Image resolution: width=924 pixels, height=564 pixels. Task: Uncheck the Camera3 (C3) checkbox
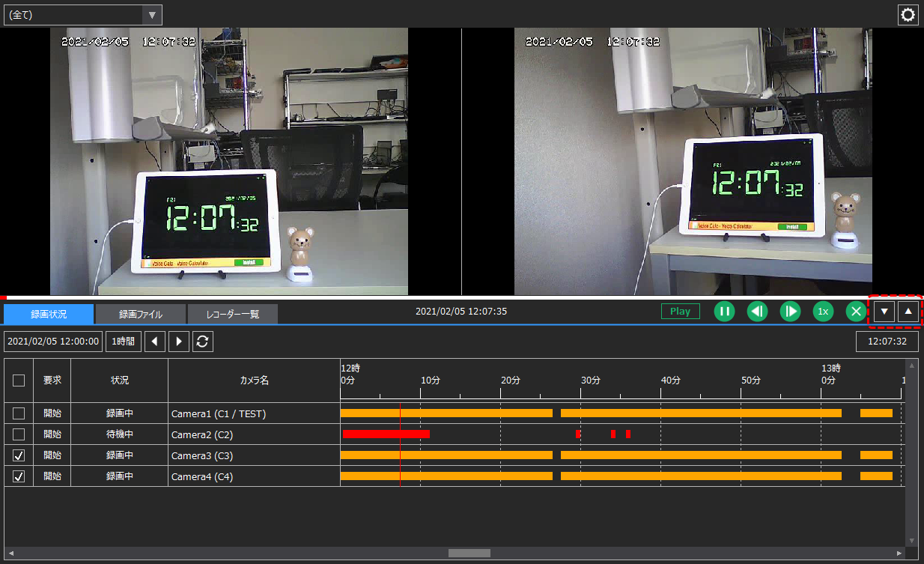pos(18,455)
